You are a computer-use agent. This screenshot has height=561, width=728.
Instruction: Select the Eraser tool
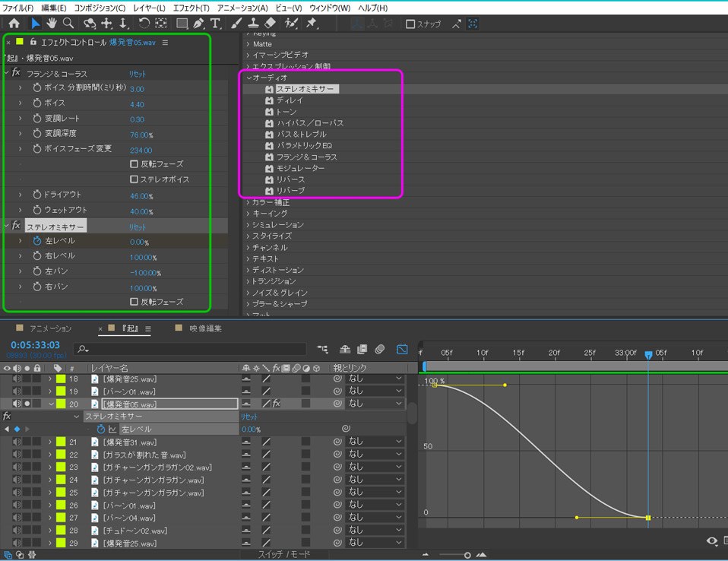click(270, 24)
